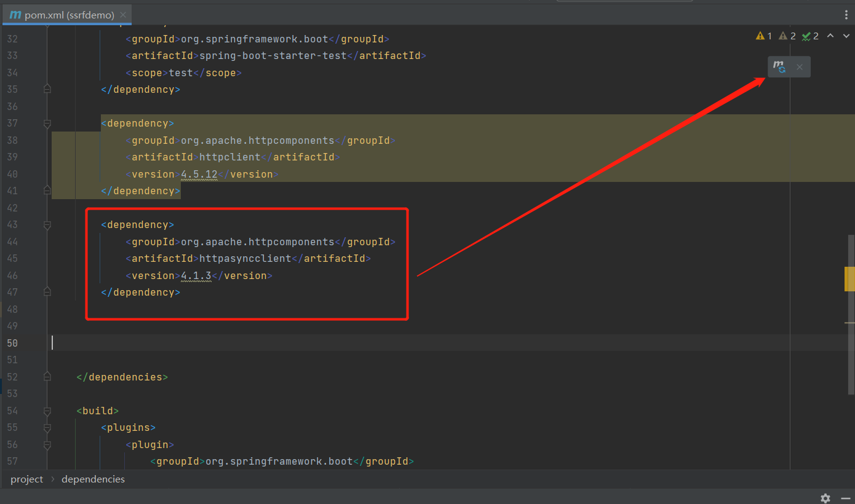Image resolution: width=855 pixels, height=504 pixels.
Task: Click the 'project' breadcrumb
Action: click(26, 479)
